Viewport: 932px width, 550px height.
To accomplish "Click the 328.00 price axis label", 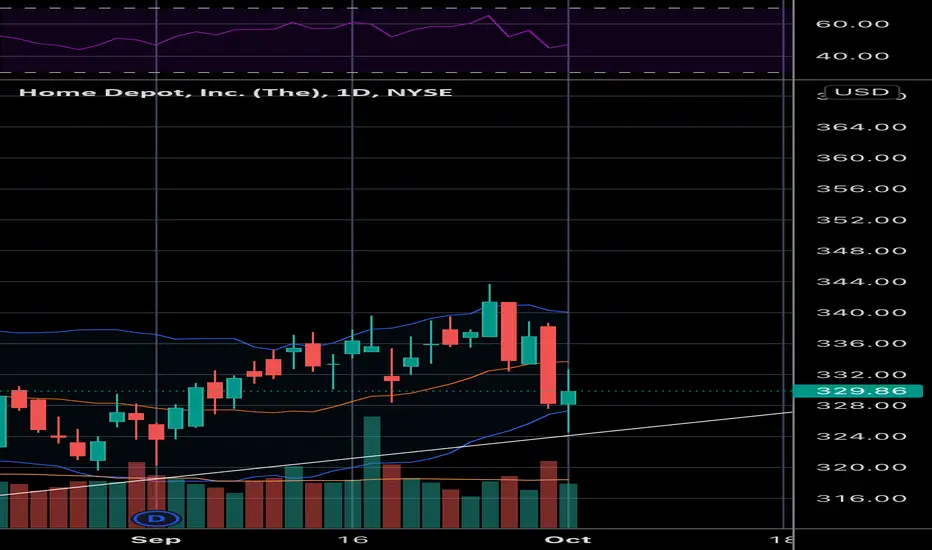I will point(861,406).
